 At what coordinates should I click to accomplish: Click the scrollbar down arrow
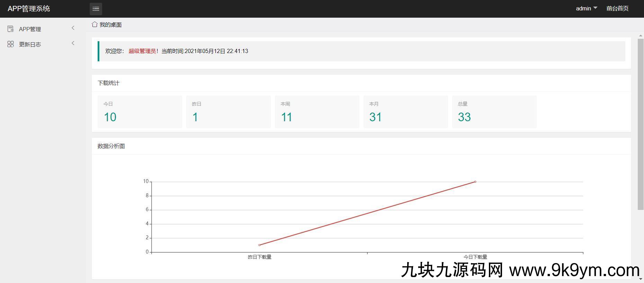641,279
